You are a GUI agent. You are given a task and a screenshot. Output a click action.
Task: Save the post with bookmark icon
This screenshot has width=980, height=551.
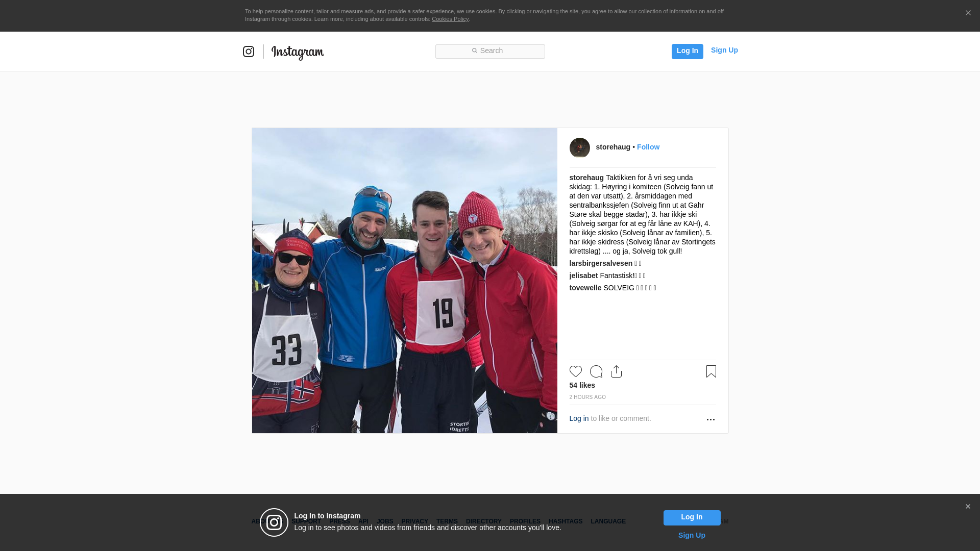[x=711, y=371]
